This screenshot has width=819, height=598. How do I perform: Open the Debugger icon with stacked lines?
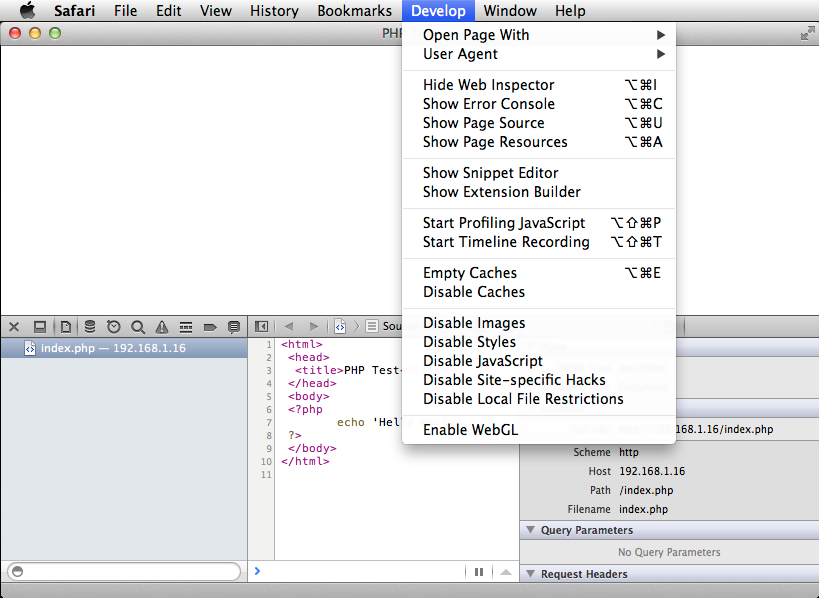[x=186, y=327]
